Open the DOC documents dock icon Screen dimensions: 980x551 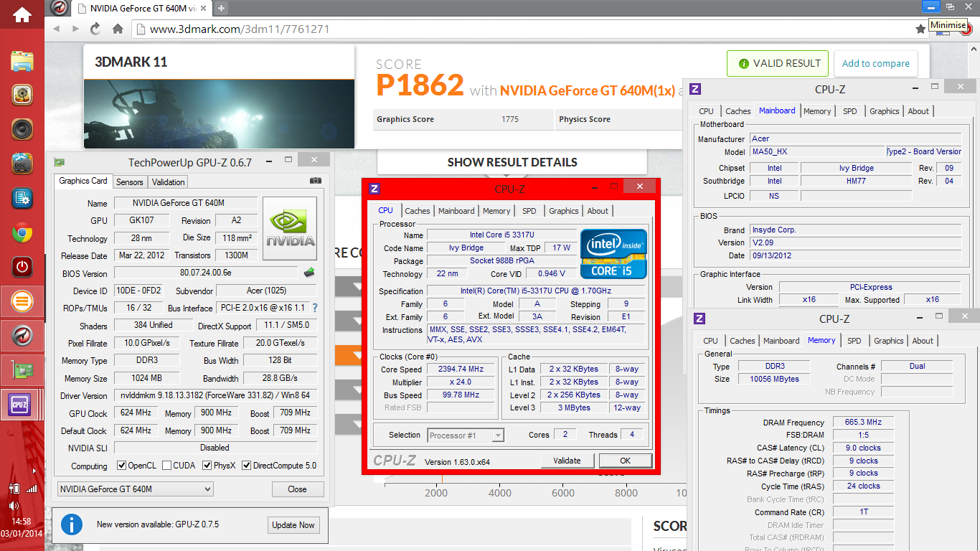pyautogui.click(x=22, y=164)
